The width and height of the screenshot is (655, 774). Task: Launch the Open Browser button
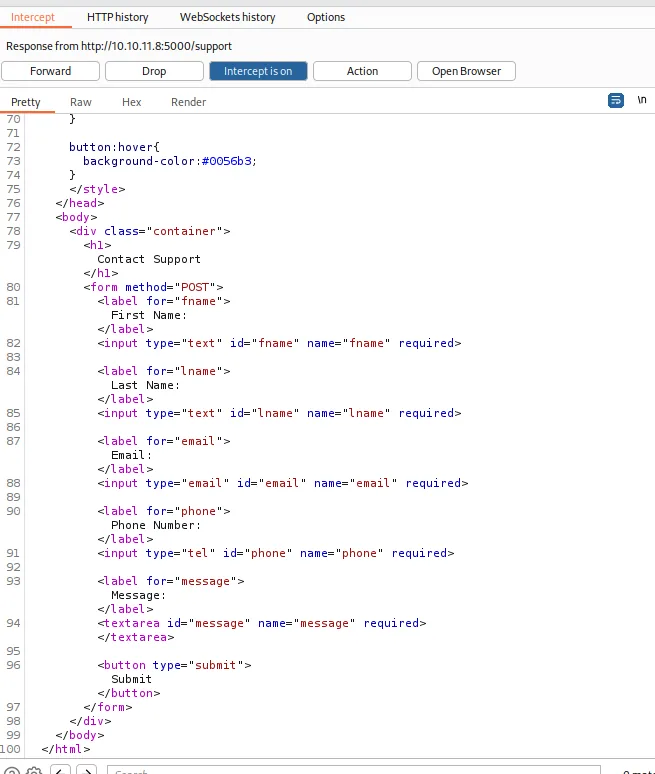point(466,71)
